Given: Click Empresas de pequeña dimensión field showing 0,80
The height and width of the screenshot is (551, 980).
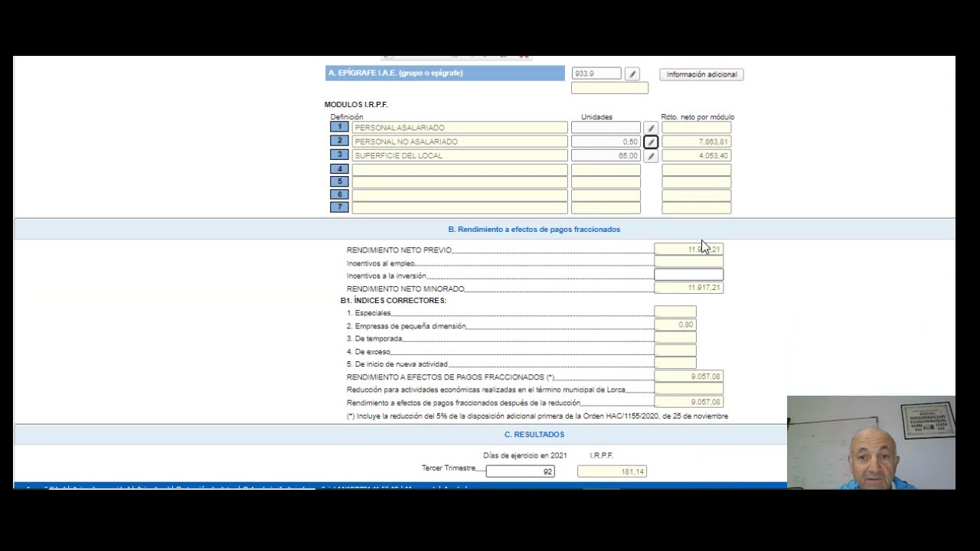Looking at the screenshot, I should [x=675, y=325].
